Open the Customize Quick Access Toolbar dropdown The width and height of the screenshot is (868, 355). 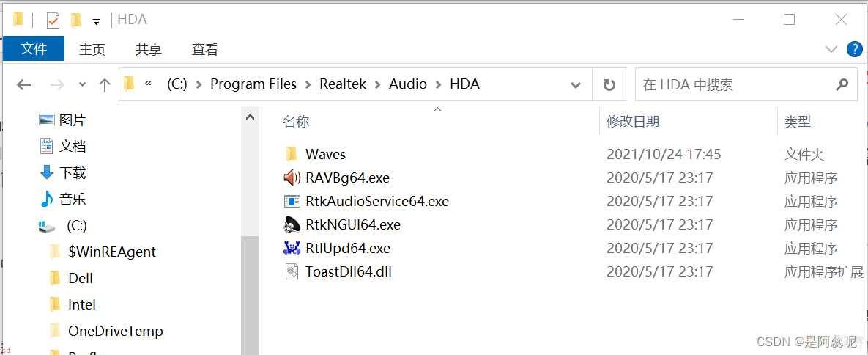pos(96,21)
